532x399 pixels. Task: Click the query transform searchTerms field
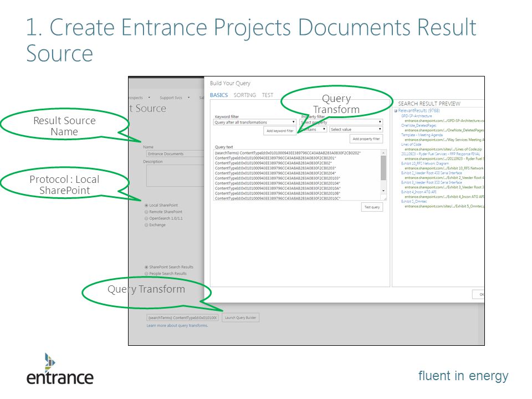coord(182,318)
